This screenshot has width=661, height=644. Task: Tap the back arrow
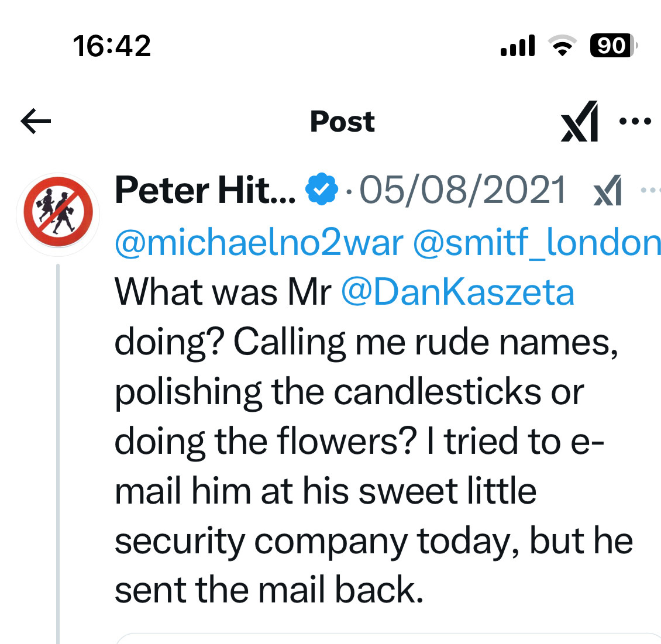(x=36, y=121)
